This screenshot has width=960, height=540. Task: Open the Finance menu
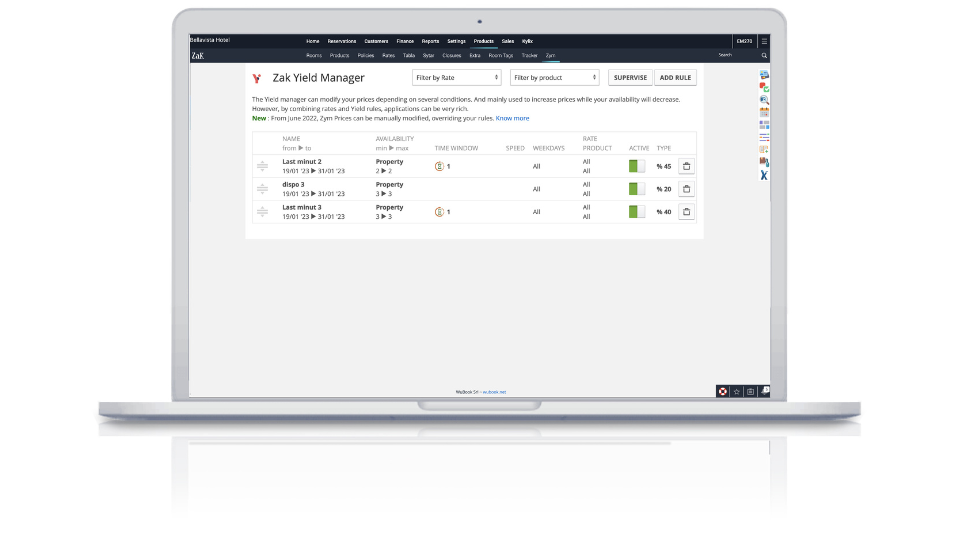pos(405,41)
